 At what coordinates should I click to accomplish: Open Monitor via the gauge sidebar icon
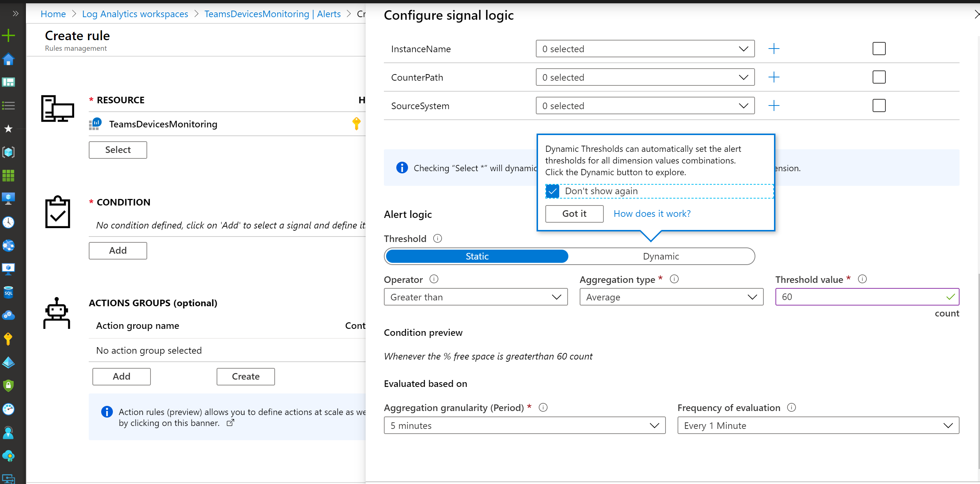(8, 409)
